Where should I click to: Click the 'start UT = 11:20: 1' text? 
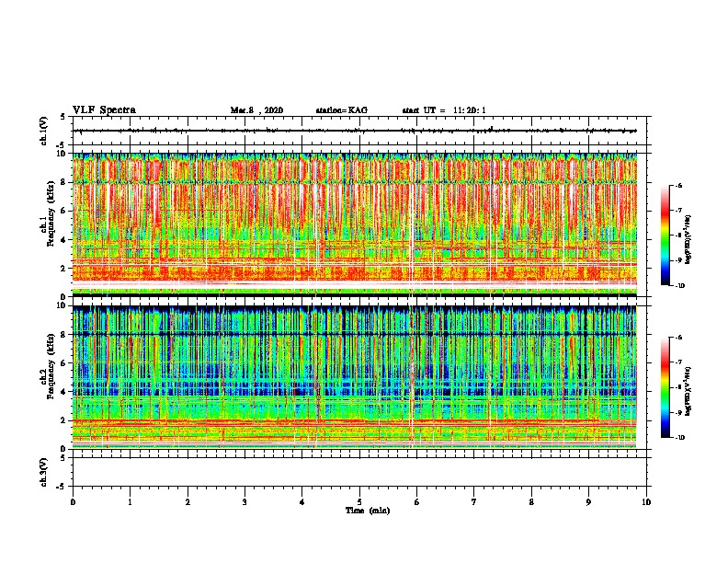[x=444, y=110]
